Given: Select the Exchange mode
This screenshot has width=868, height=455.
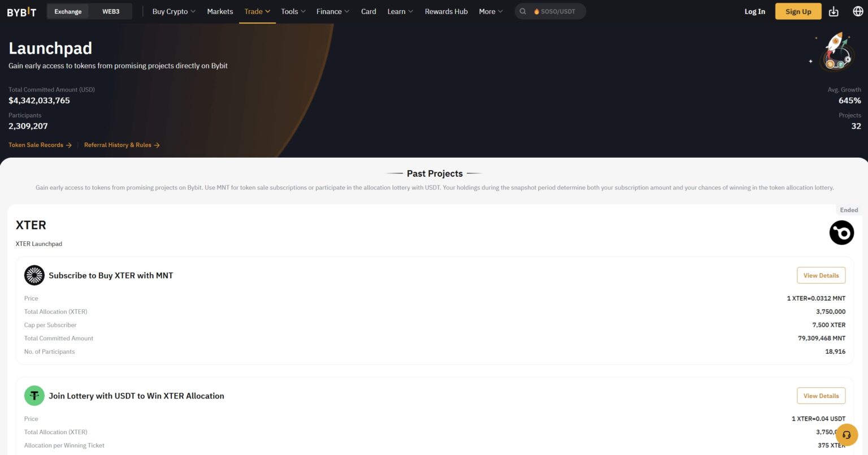Looking at the screenshot, I should [68, 11].
